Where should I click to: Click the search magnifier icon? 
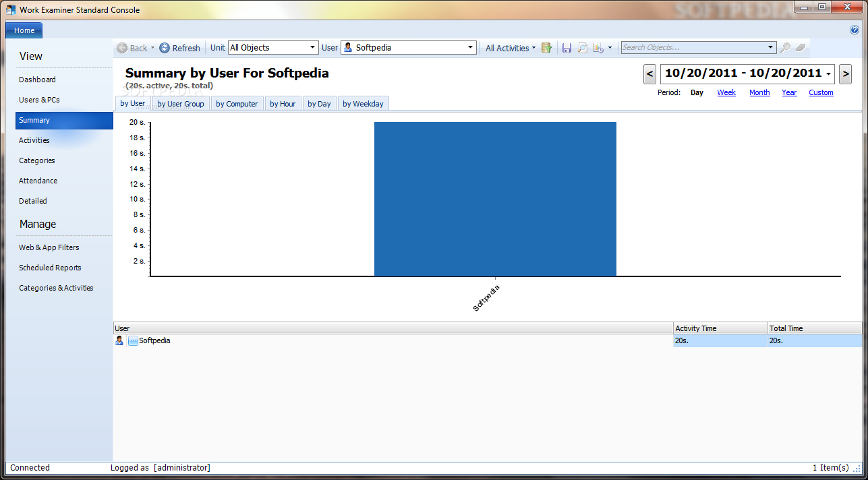[785, 48]
